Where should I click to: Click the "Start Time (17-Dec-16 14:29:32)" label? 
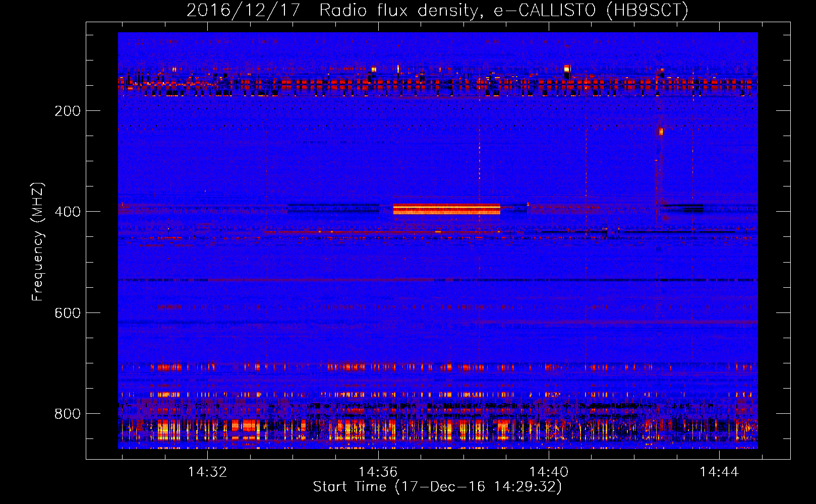coord(437,487)
